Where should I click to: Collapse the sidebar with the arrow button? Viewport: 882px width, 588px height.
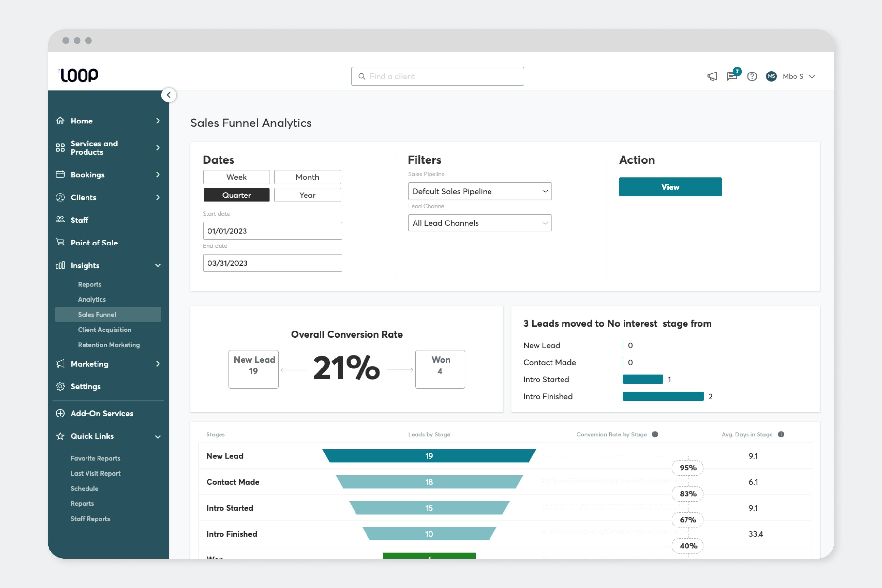pos(169,95)
